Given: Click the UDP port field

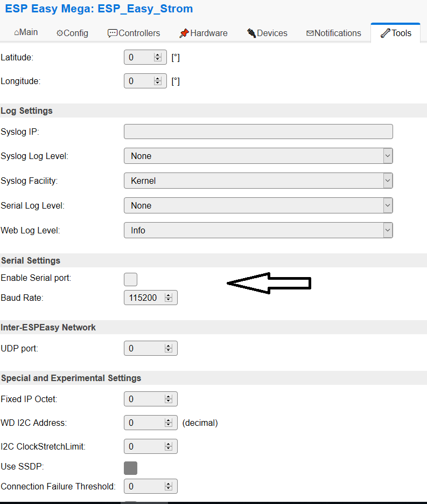Looking at the screenshot, I should coord(151,348).
